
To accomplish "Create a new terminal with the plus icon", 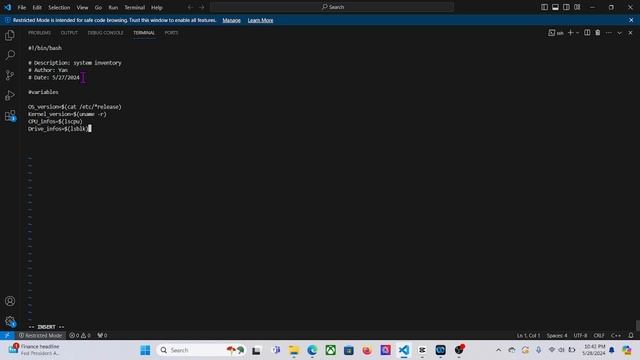I will coord(571,33).
